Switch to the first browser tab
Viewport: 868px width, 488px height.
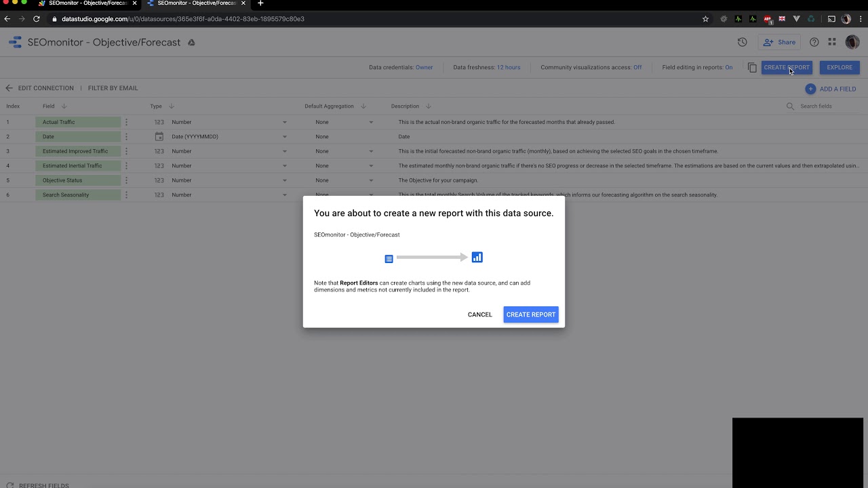pos(87,3)
